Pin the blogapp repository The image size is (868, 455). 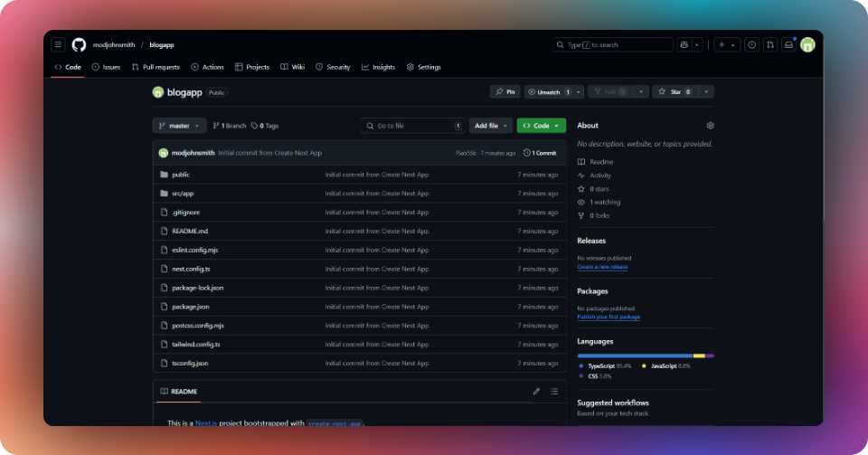click(505, 92)
